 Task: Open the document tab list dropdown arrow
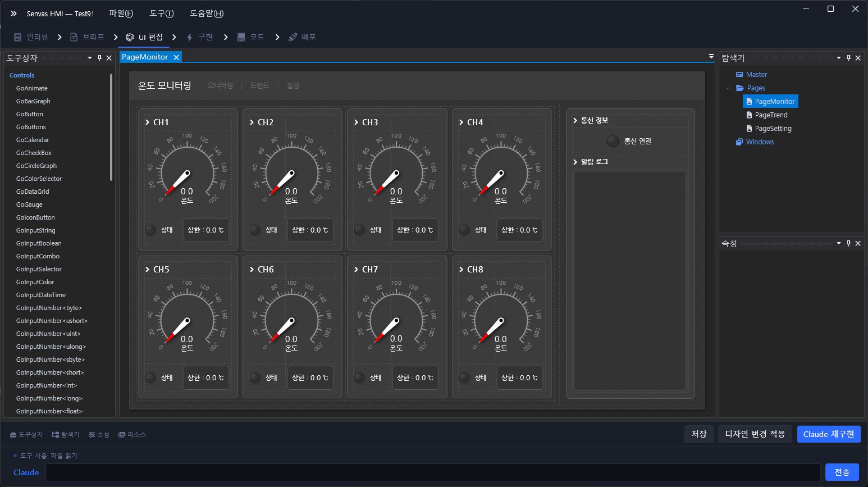711,57
